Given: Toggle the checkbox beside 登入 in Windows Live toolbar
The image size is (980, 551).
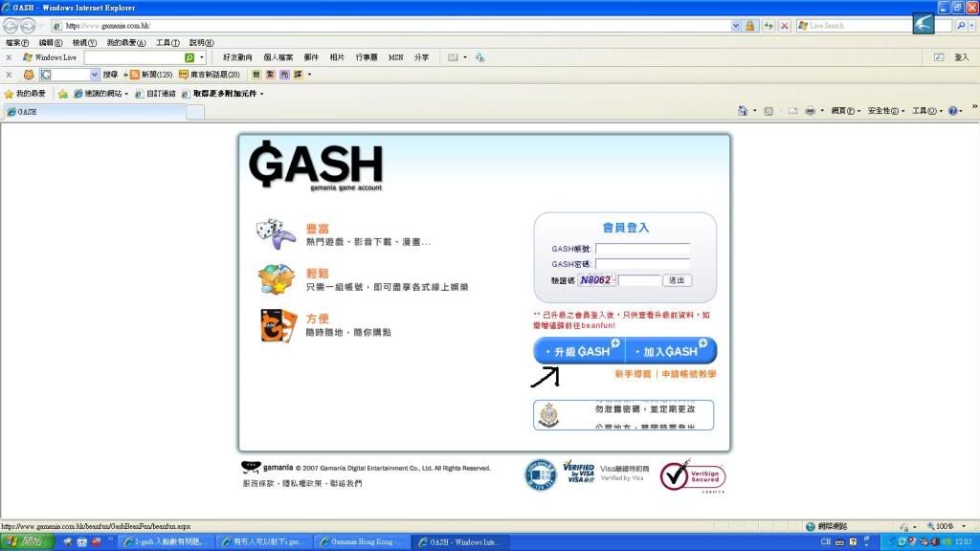Looking at the screenshot, I should tap(939, 57).
